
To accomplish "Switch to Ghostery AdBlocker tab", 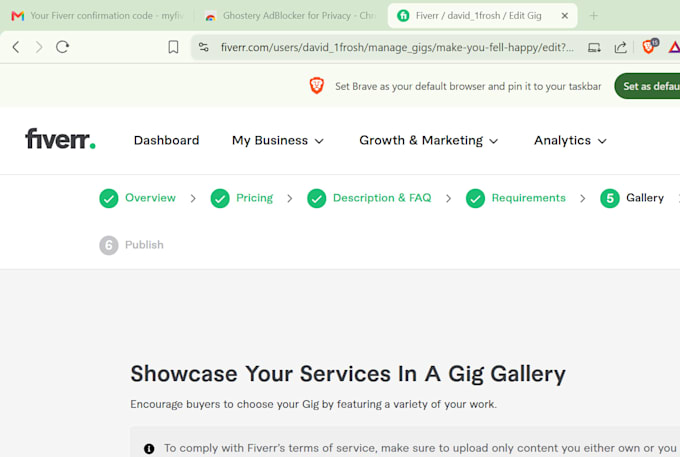I will [x=291, y=16].
